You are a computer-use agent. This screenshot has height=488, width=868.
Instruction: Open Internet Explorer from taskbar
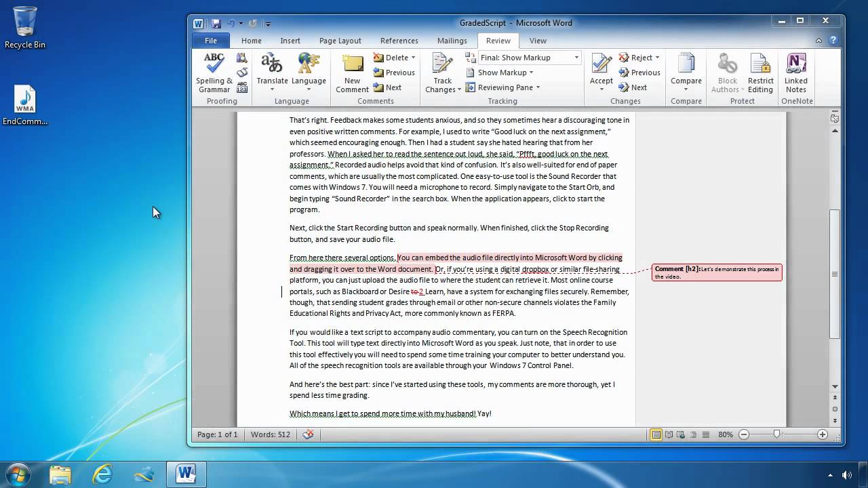click(102, 473)
